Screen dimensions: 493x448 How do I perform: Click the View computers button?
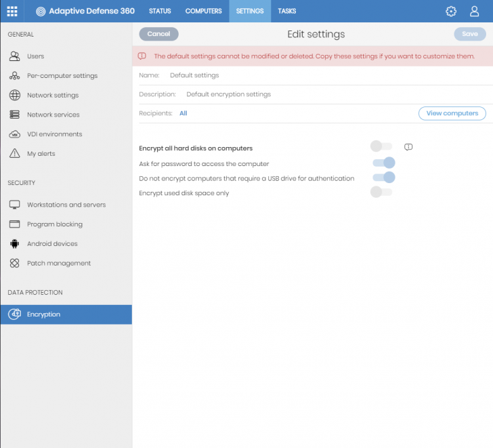click(452, 113)
